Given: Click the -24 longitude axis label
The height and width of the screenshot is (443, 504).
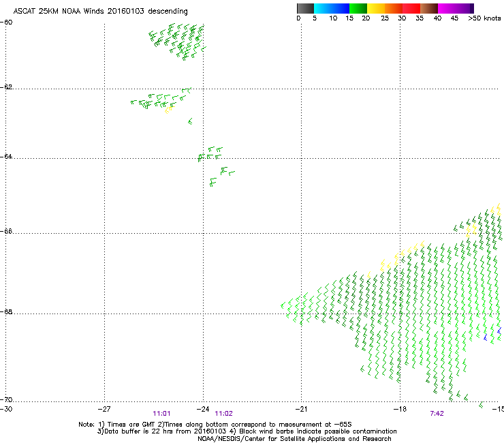Looking at the screenshot, I should (x=203, y=409).
